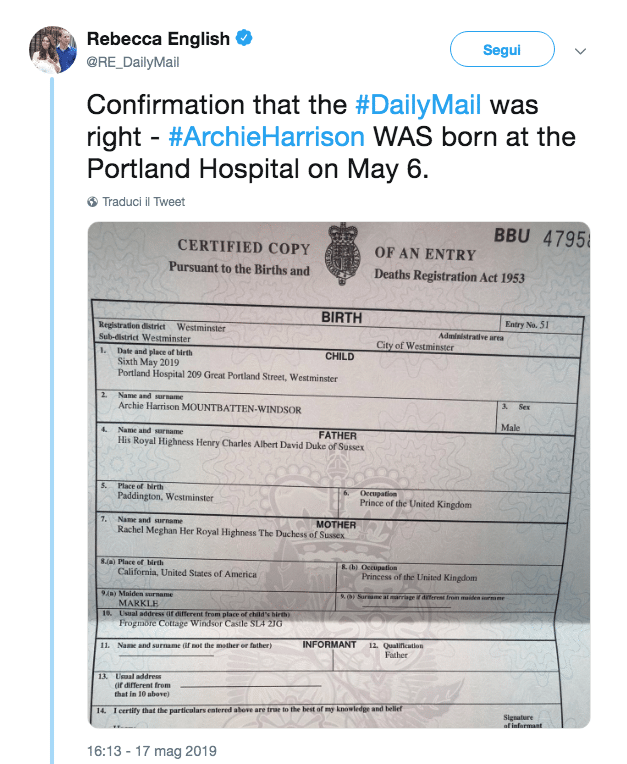The image size is (627, 764).
Task: Open the @RE_DailyMail handle
Action: [x=133, y=62]
